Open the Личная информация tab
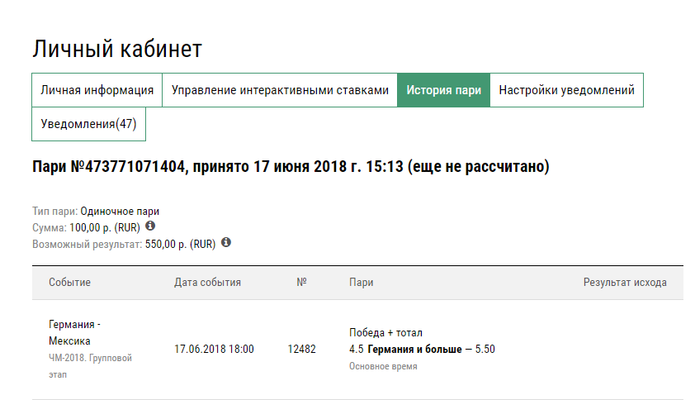 coord(97,90)
